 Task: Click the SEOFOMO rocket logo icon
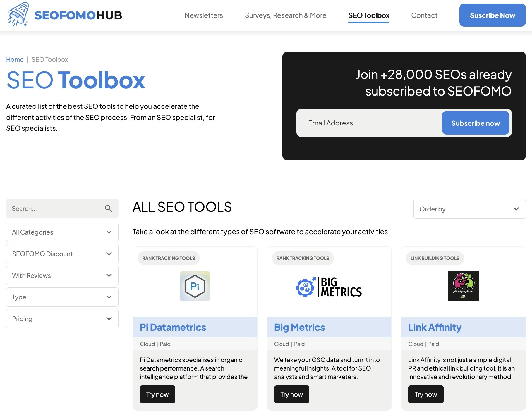(18, 14)
